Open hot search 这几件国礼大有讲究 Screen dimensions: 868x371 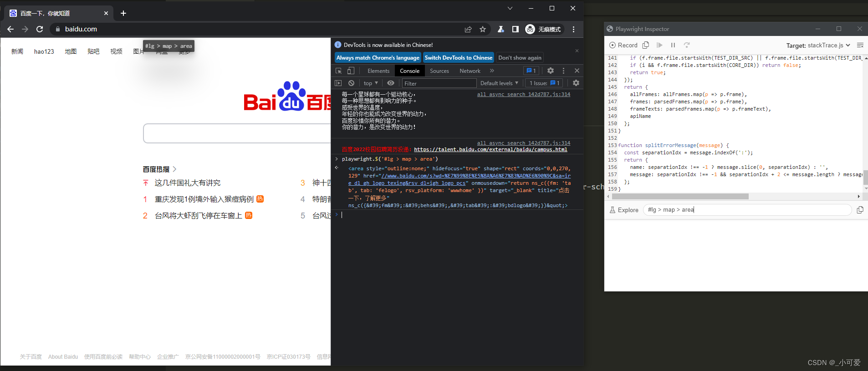pos(188,183)
